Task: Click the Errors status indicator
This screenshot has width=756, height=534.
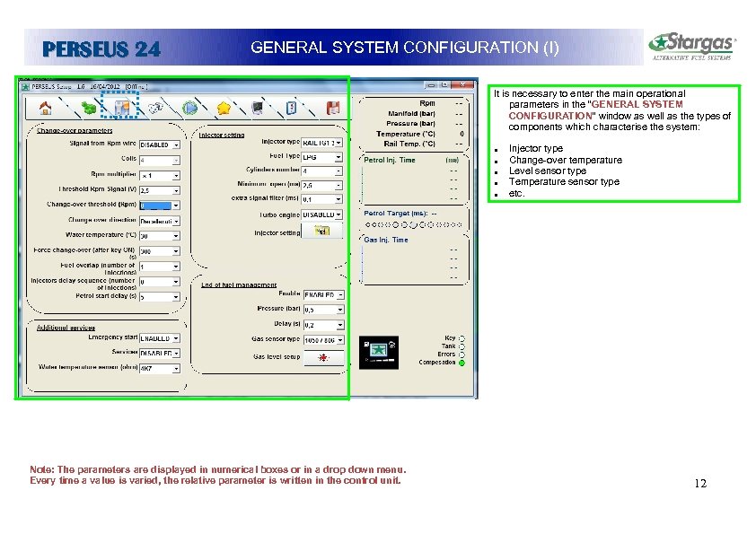Action: 462,355
